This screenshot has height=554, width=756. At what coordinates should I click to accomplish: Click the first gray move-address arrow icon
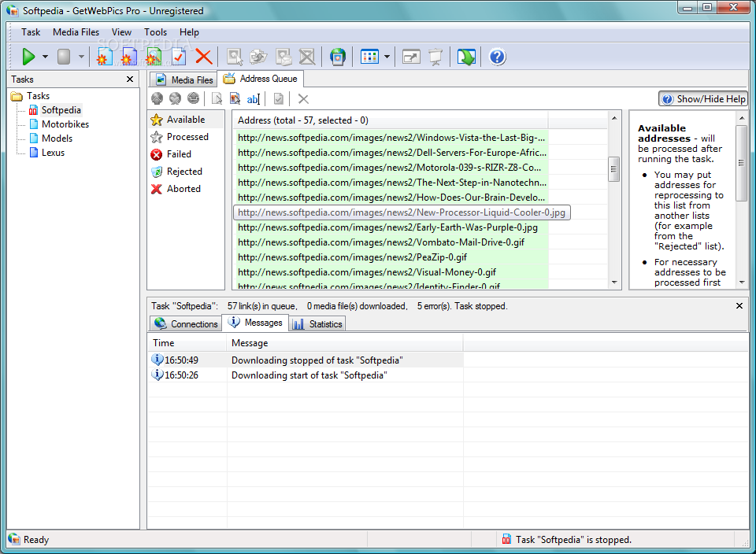pos(157,98)
